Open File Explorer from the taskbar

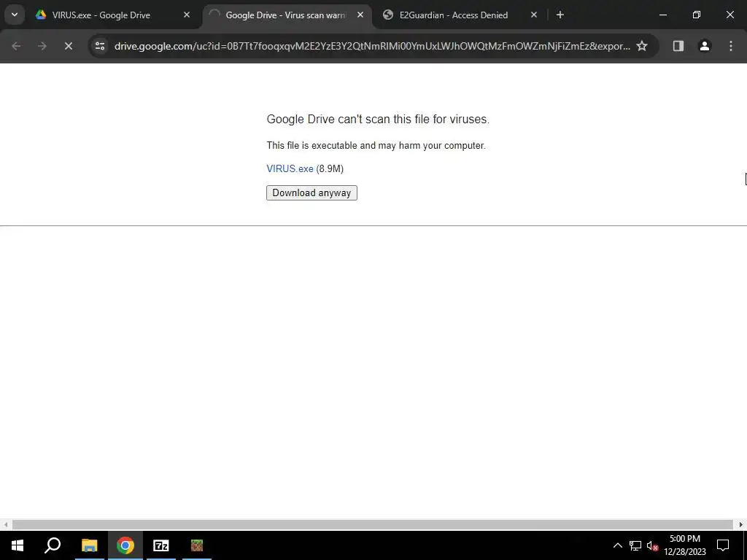point(89,545)
